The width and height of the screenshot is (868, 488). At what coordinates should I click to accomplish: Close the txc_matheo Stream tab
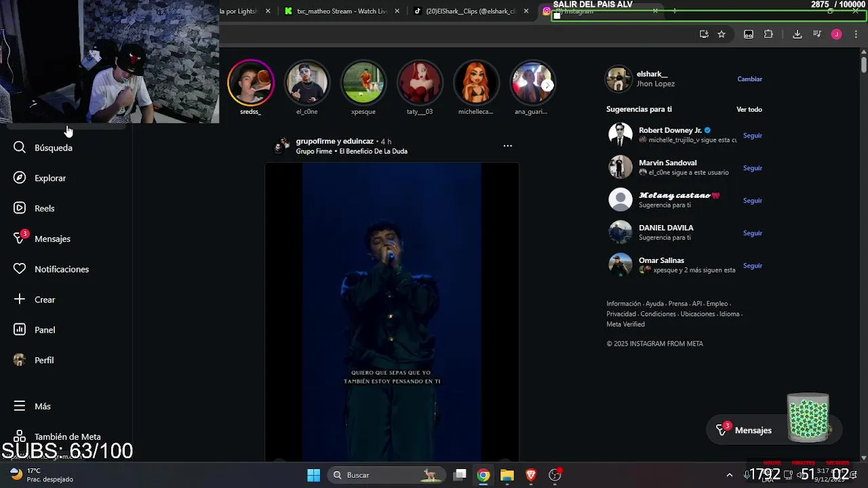397,11
